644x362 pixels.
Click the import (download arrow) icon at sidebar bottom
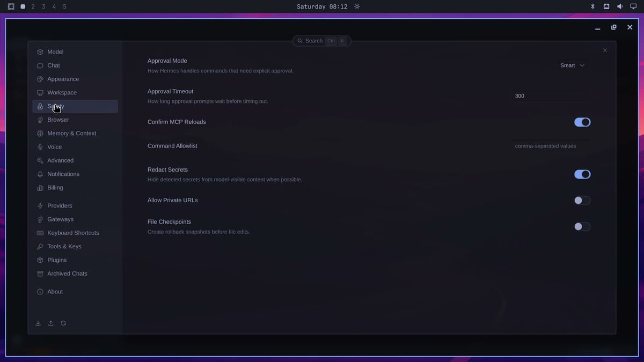click(x=38, y=323)
